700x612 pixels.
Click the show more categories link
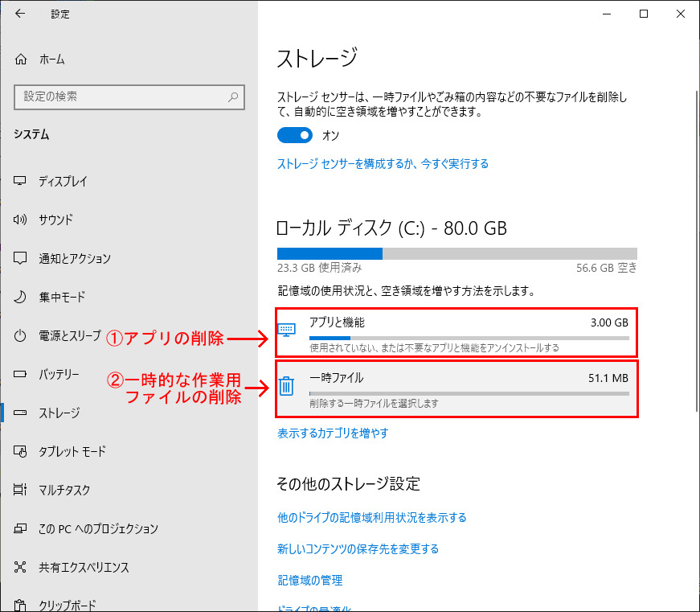333,433
